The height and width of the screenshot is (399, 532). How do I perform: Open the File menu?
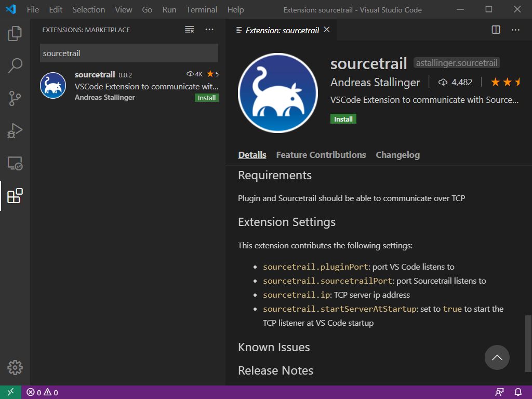33,9
